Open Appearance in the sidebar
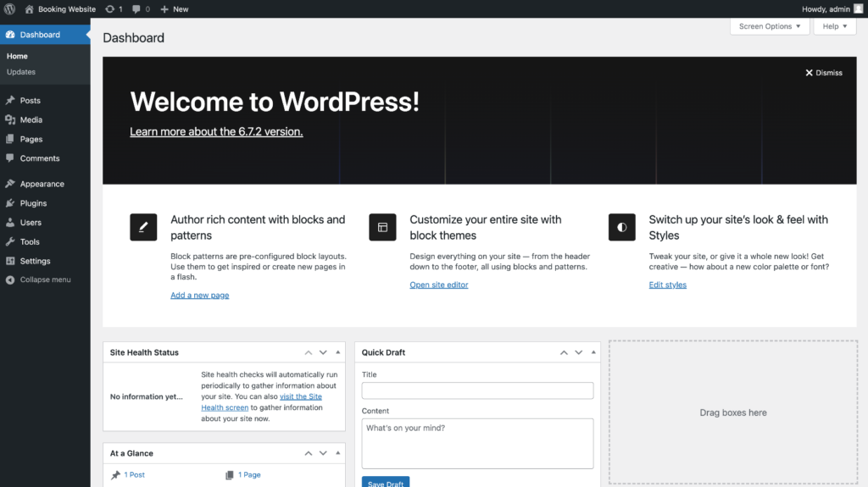Image resolution: width=868 pixels, height=487 pixels. [45, 184]
